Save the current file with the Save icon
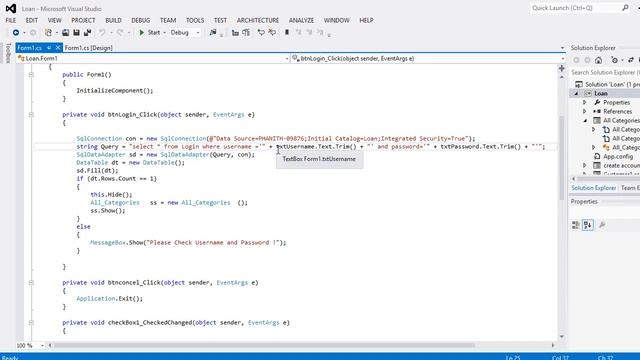The width and height of the screenshot is (640, 360). [76, 33]
